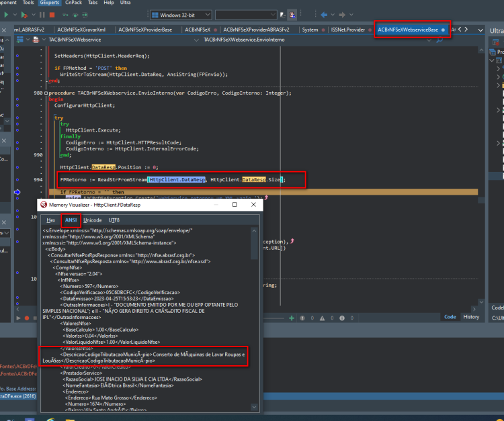Click the blue Back navigation arrow
504x421 pixels.
point(324,15)
